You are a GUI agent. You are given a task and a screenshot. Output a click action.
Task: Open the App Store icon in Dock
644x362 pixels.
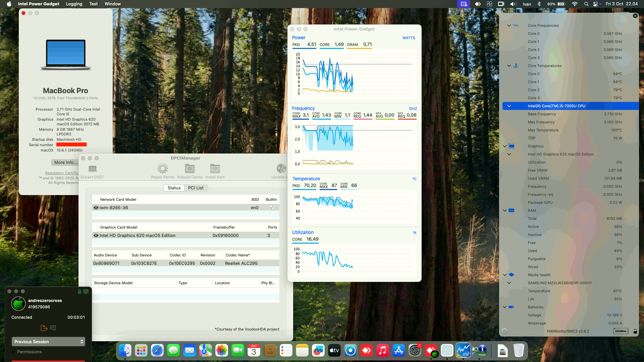(x=399, y=351)
